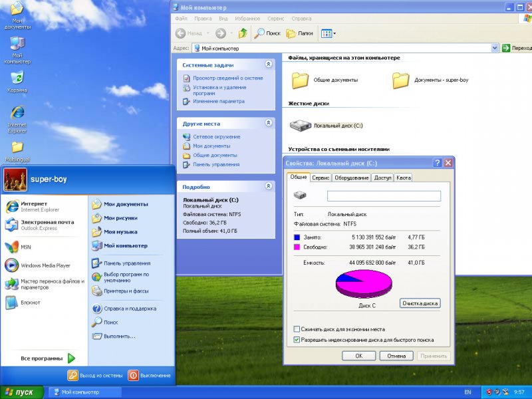The height and width of the screenshot is (399, 532).
Task: Open the Recycle Bin on desktop
Action: (x=17, y=81)
